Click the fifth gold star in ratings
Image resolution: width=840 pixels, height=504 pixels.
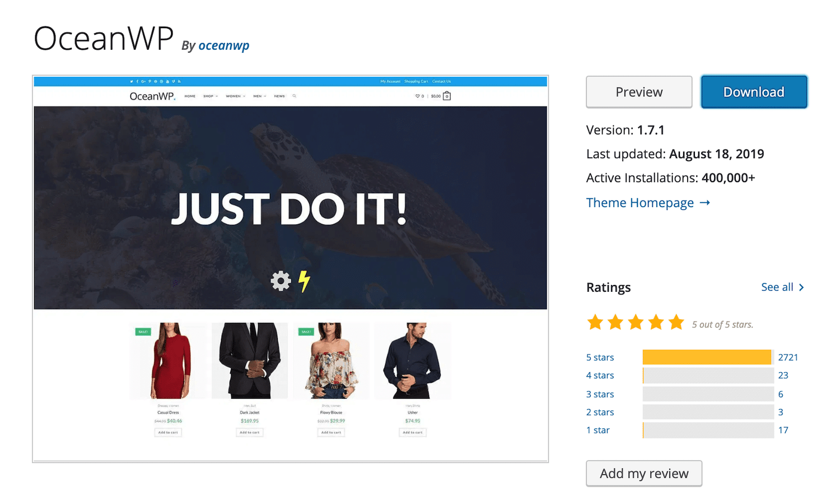676,322
